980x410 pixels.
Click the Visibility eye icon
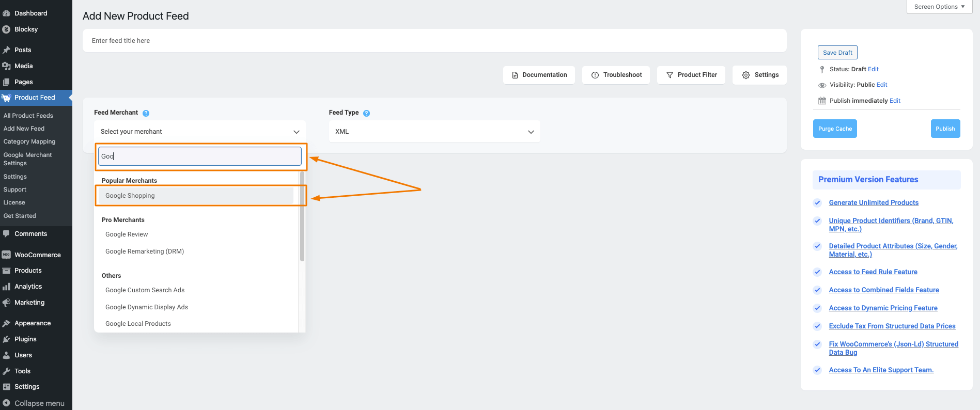point(822,85)
